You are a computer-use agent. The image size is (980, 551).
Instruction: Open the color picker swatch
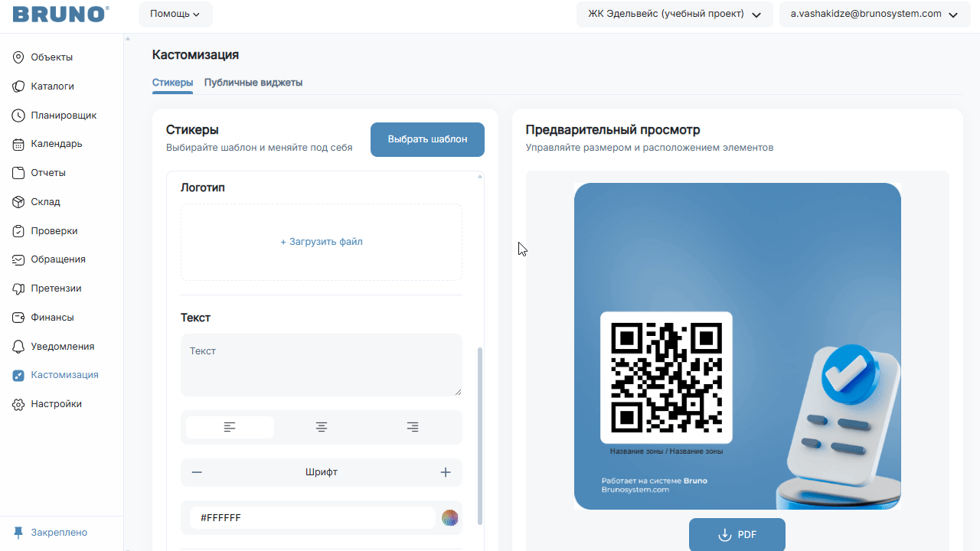(x=450, y=518)
